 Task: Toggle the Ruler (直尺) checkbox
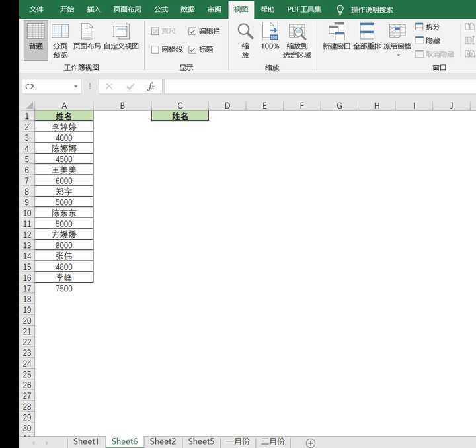click(155, 31)
